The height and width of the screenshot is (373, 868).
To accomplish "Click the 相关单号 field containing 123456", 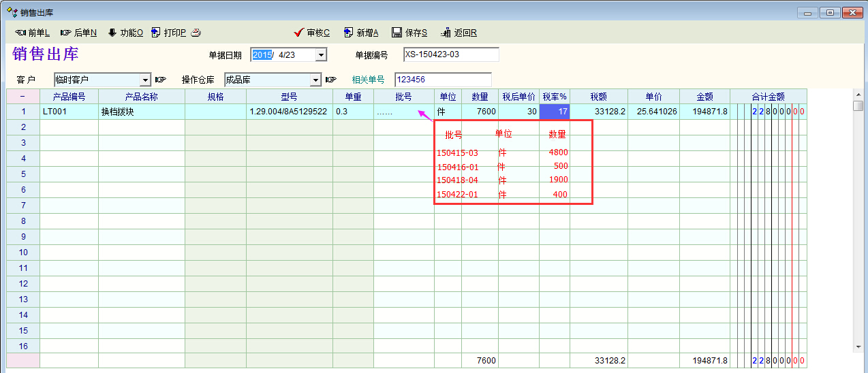I will (x=442, y=80).
